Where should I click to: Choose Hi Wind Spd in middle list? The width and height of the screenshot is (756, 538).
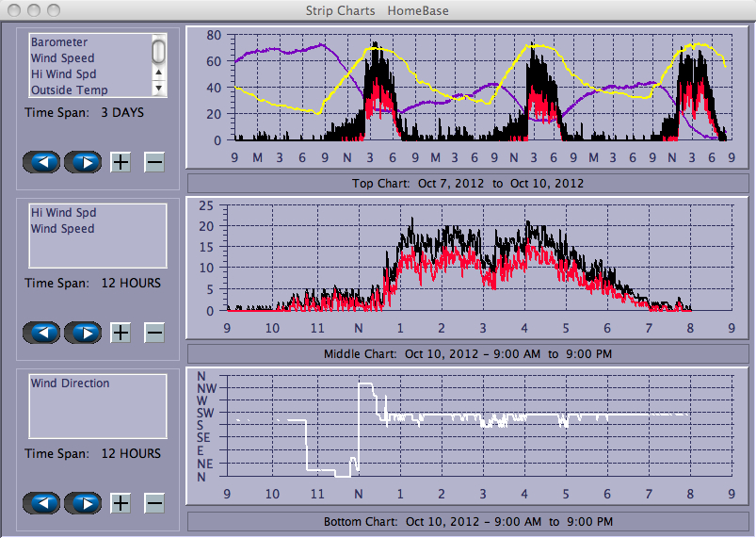[62, 213]
